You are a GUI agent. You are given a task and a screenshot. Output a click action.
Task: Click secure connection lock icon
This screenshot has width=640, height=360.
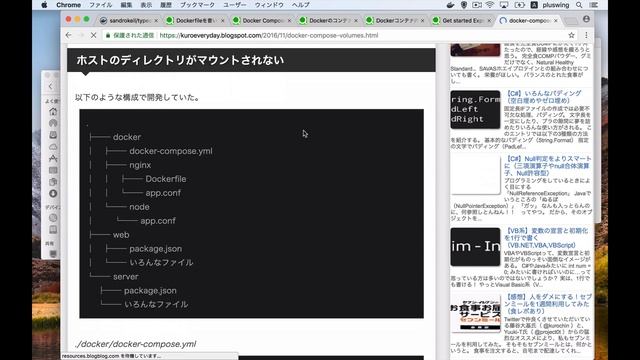click(x=108, y=36)
